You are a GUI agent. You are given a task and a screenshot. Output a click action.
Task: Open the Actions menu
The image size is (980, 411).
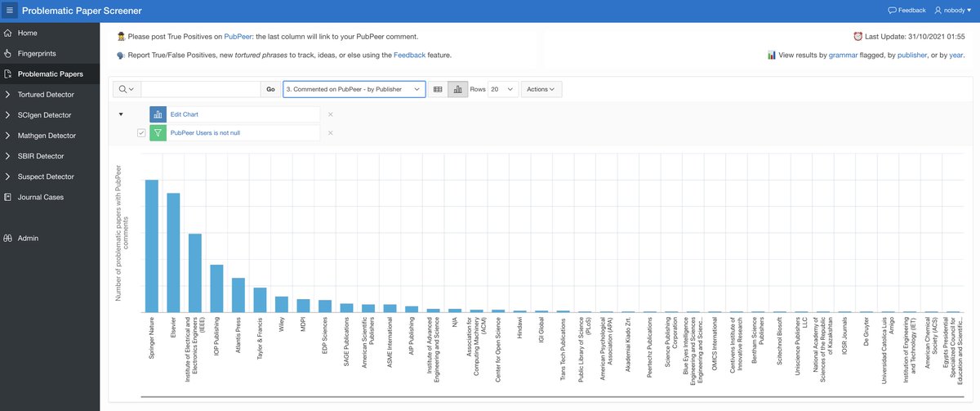click(x=541, y=89)
